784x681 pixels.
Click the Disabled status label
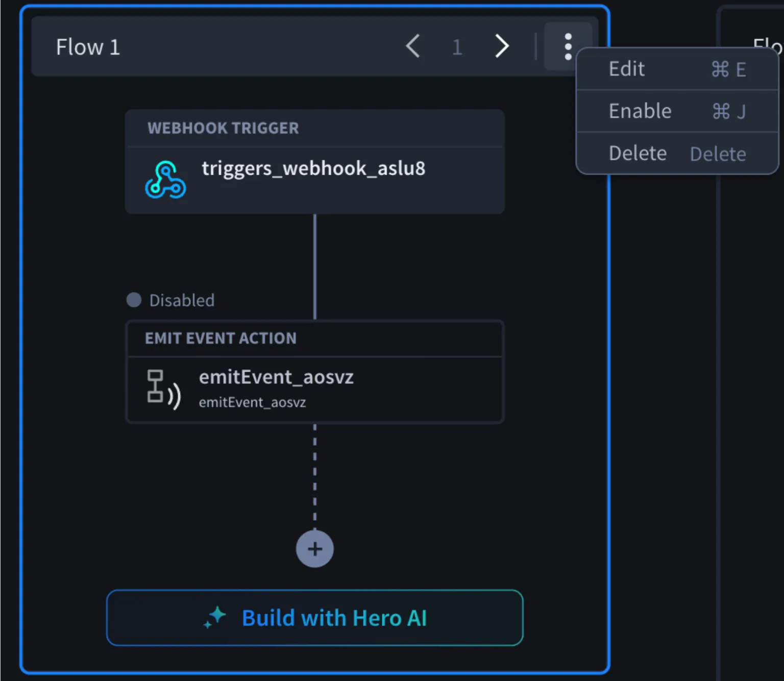pos(182,300)
